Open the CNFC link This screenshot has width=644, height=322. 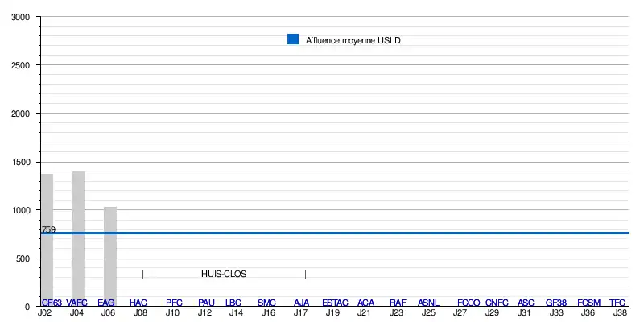[x=497, y=303]
